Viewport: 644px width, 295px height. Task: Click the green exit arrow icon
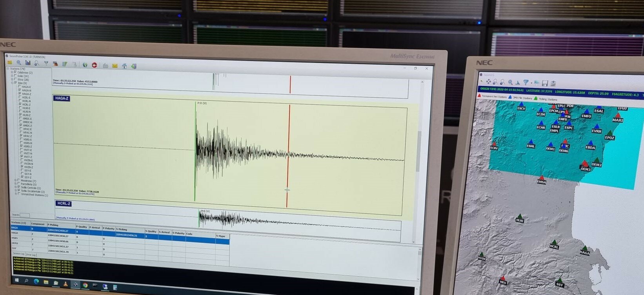coord(134,66)
